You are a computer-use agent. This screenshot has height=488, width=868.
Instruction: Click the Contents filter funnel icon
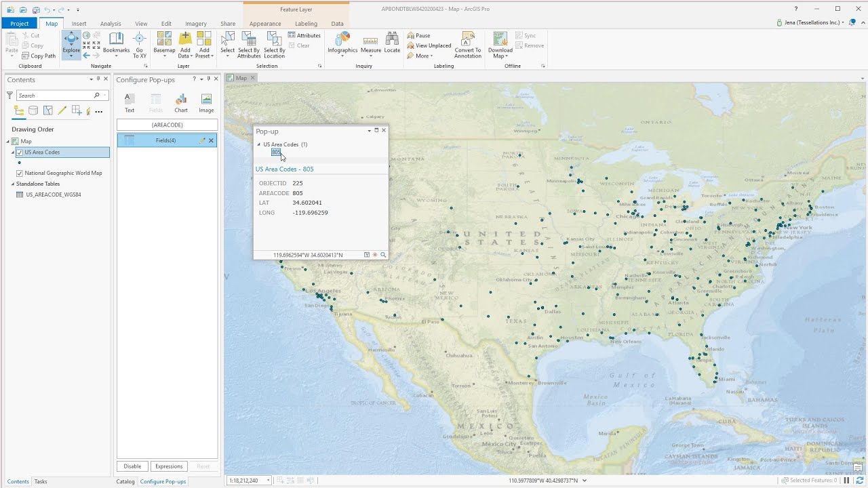click(x=9, y=96)
